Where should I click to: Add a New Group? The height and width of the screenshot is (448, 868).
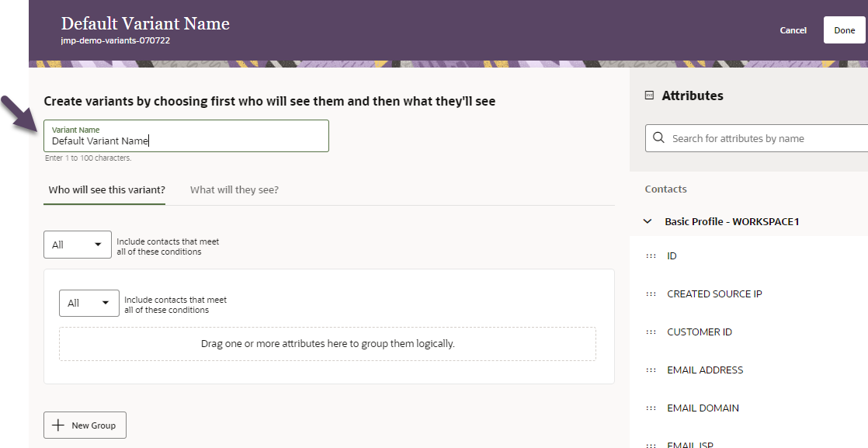coord(85,425)
